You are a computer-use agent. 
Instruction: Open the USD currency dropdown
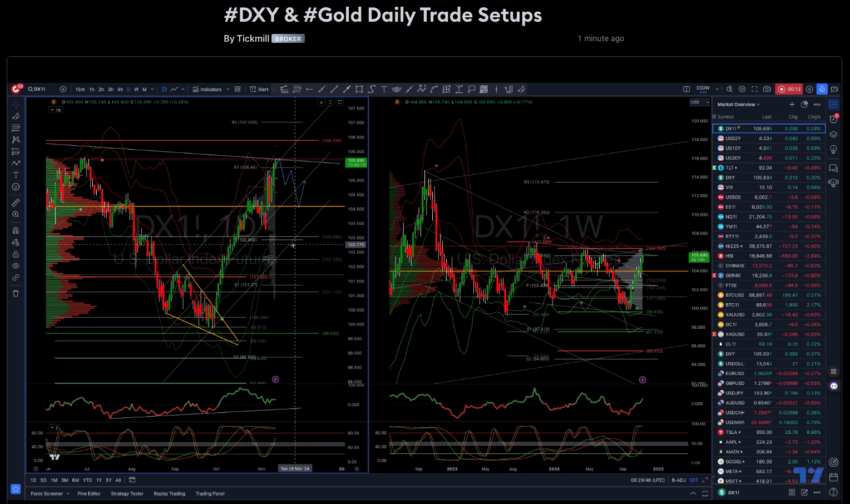click(699, 102)
